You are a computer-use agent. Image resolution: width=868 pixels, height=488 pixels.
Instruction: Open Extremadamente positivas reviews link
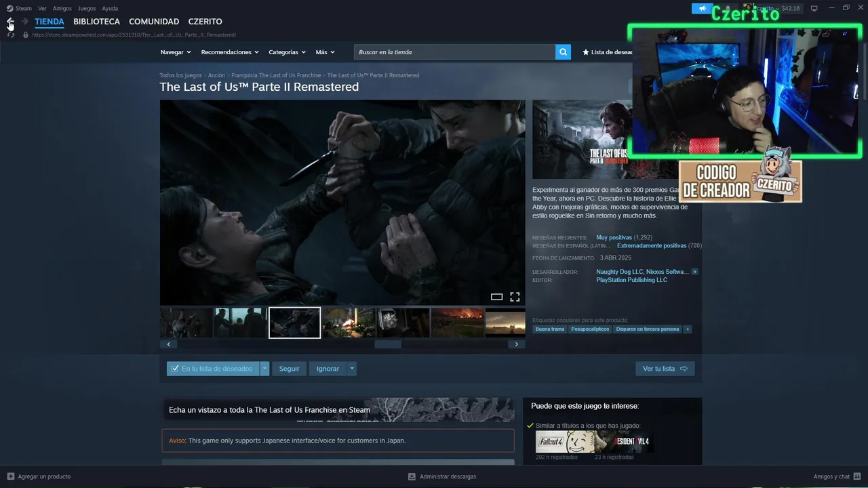pos(652,246)
